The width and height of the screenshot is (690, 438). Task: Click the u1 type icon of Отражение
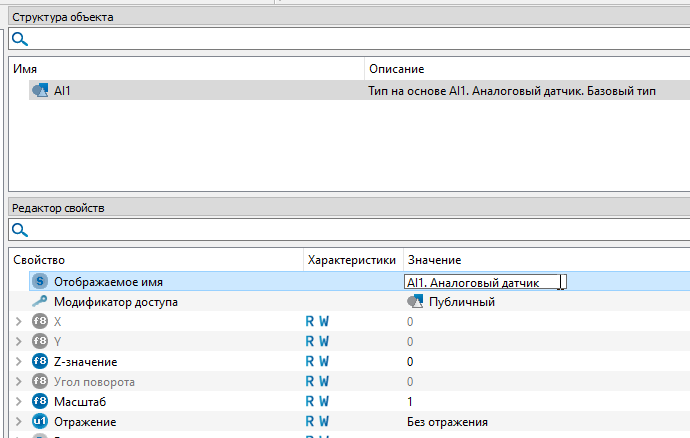pos(41,422)
